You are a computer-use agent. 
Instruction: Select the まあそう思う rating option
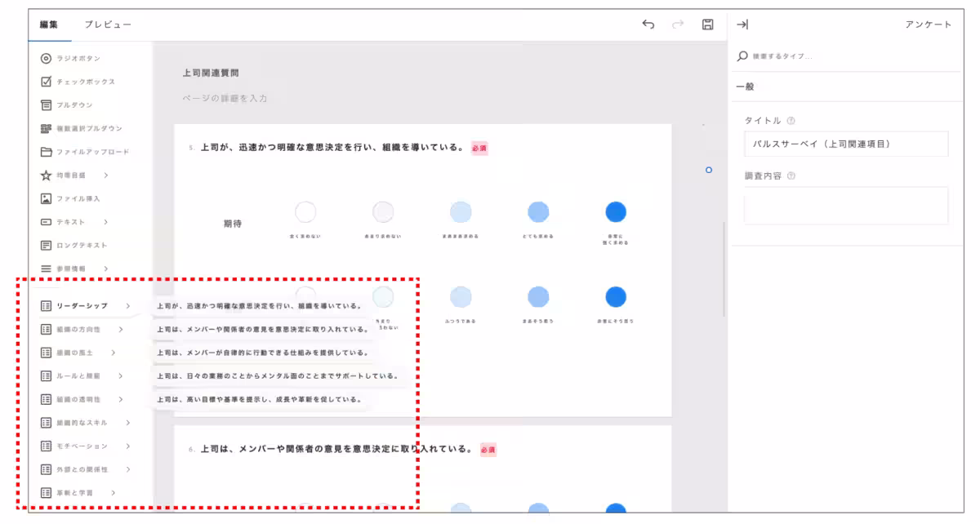click(538, 296)
